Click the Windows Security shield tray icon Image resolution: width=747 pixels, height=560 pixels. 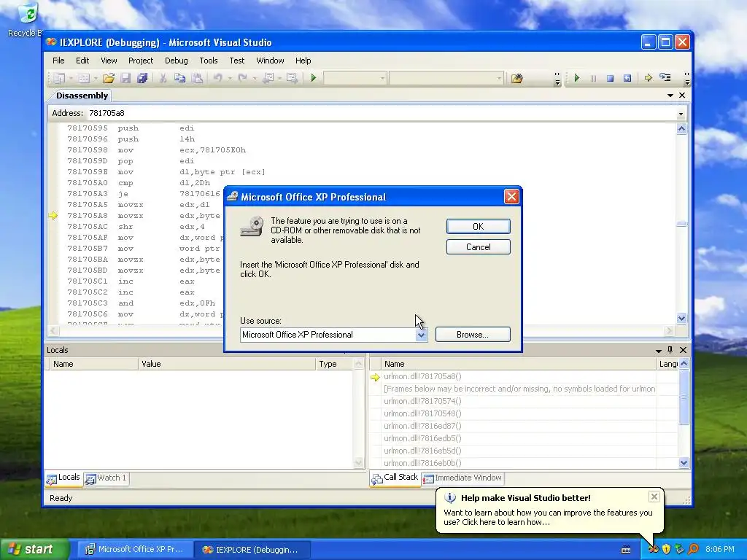tap(666, 549)
